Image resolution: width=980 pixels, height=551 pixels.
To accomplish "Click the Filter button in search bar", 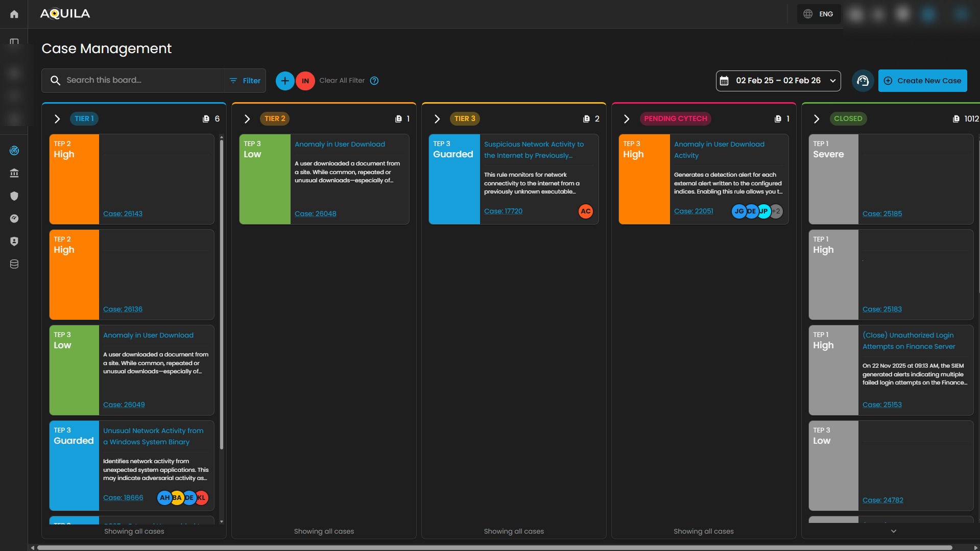I will tap(245, 81).
